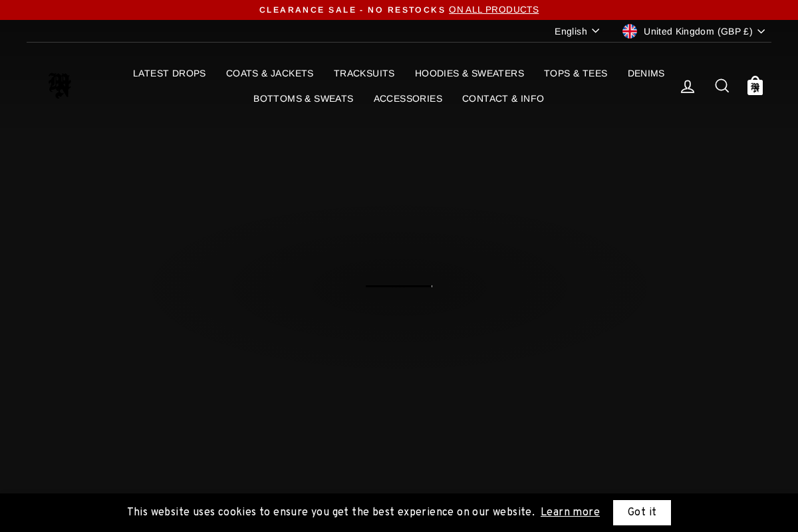This screenshot has width=798, height=532.
Task: Click the store logo icon
Action: pos(59,85)
